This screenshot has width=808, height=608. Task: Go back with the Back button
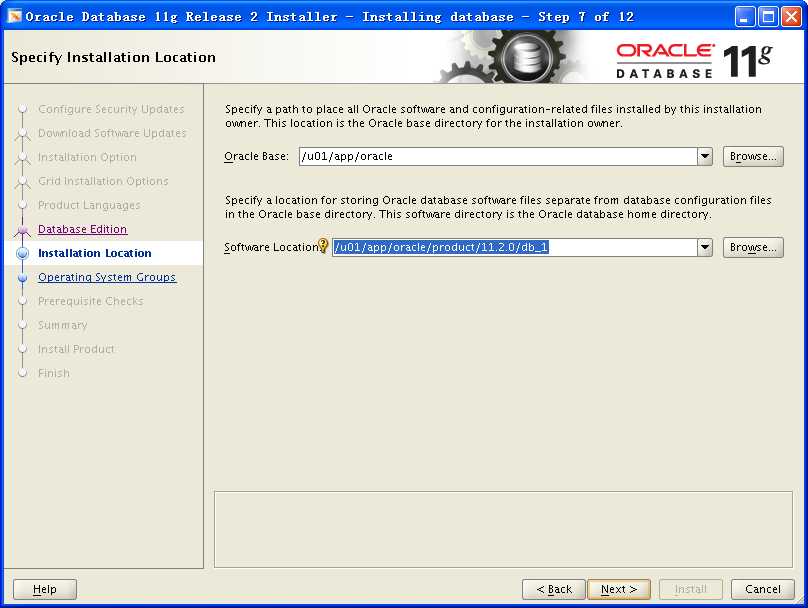554,589
